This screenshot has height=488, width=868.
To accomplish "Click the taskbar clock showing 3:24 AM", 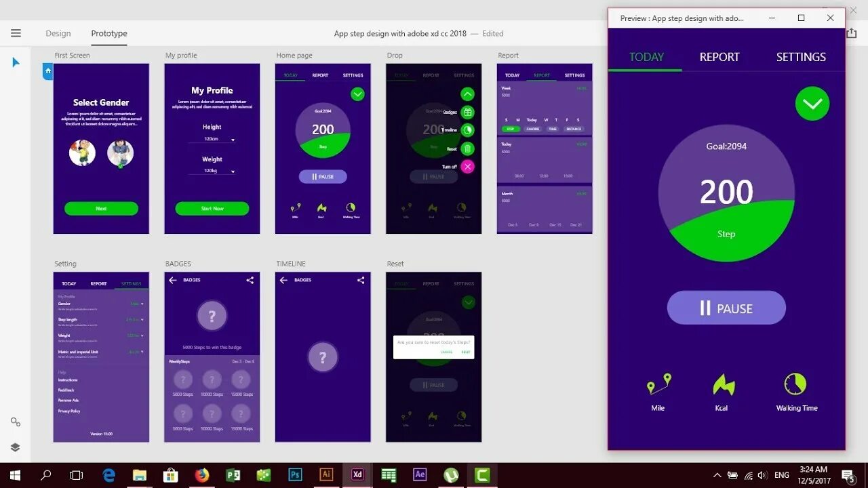I will pos(813,475).
